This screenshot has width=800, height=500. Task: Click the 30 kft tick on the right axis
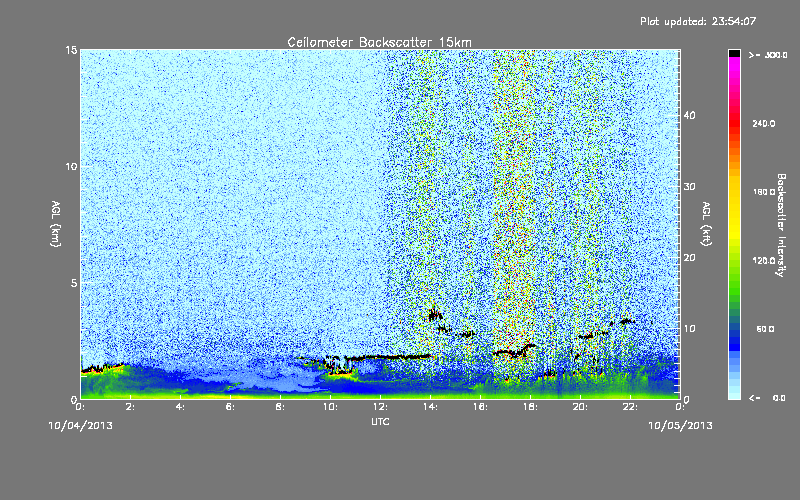[x=689, y=186]
